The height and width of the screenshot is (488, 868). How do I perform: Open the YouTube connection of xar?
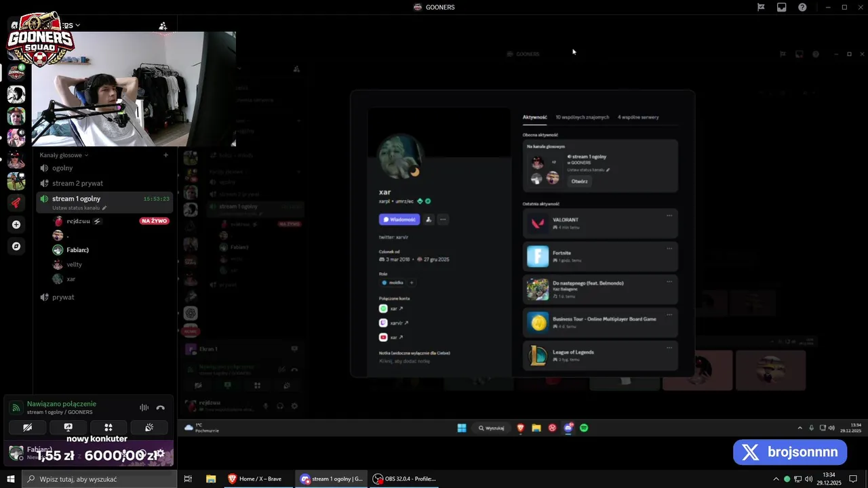tap(391, 337)
